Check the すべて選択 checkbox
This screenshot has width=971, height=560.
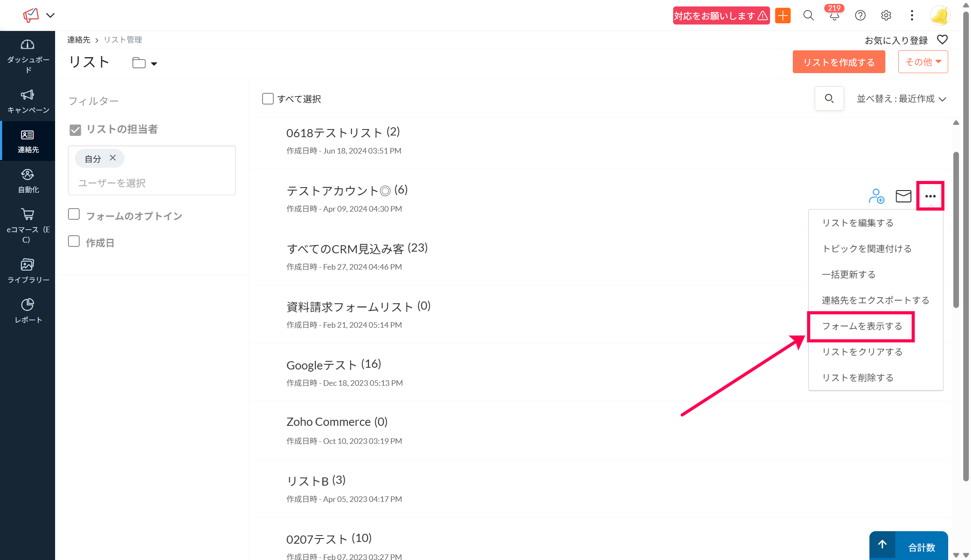pyautogui.click(x=268, y=99)
